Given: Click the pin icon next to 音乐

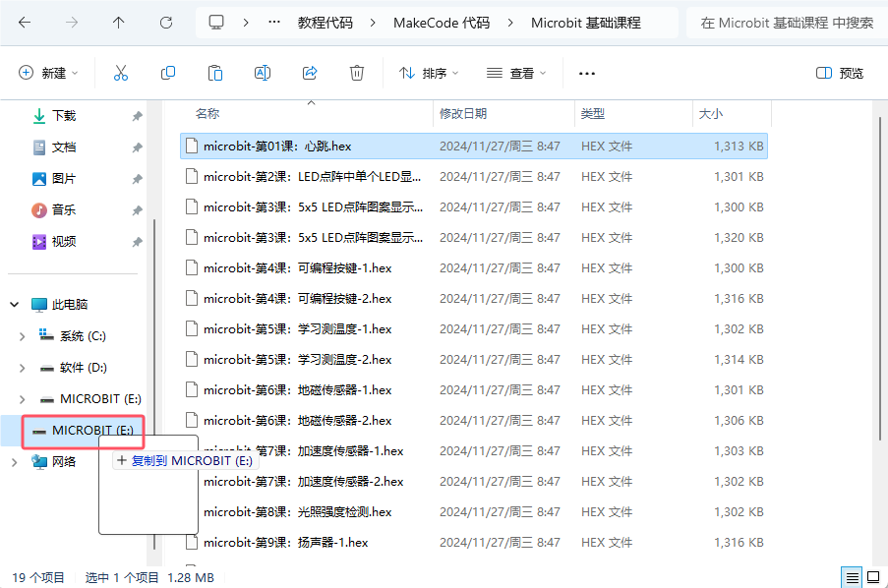Looking at the screenshot, I should (x=137, y=210).
